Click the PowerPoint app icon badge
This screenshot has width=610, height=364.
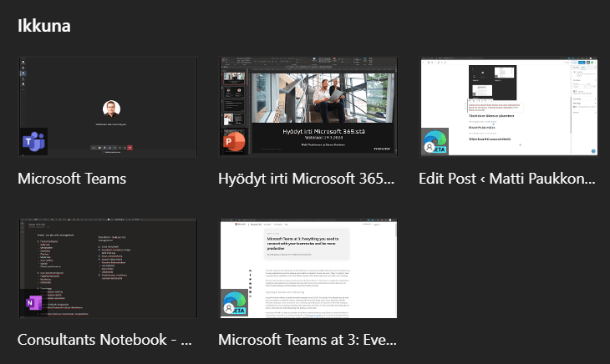236,141
